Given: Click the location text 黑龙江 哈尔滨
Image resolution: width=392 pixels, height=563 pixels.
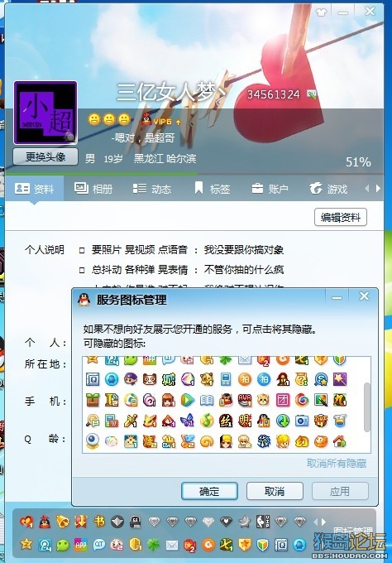Looking at the screenshot, I should (165, 158).
